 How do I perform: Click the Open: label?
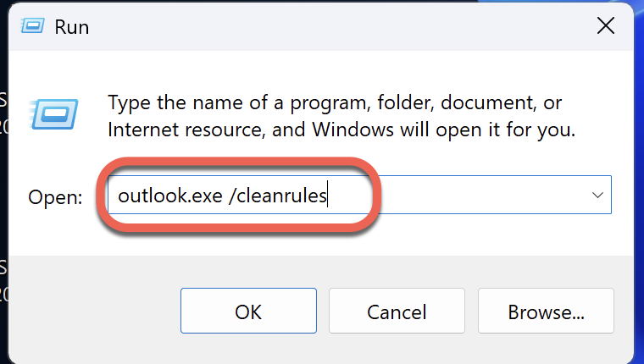pyautogui.click(x=56, y=197)
